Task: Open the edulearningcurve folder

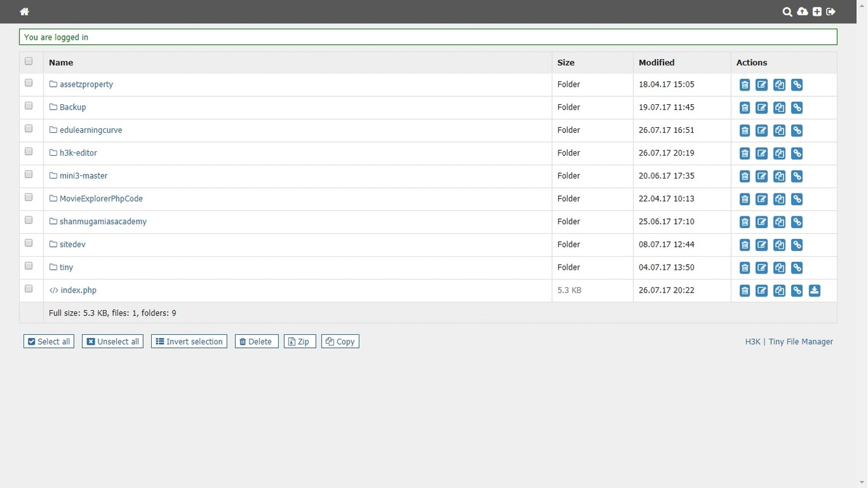Action: (x=91, y=130)
